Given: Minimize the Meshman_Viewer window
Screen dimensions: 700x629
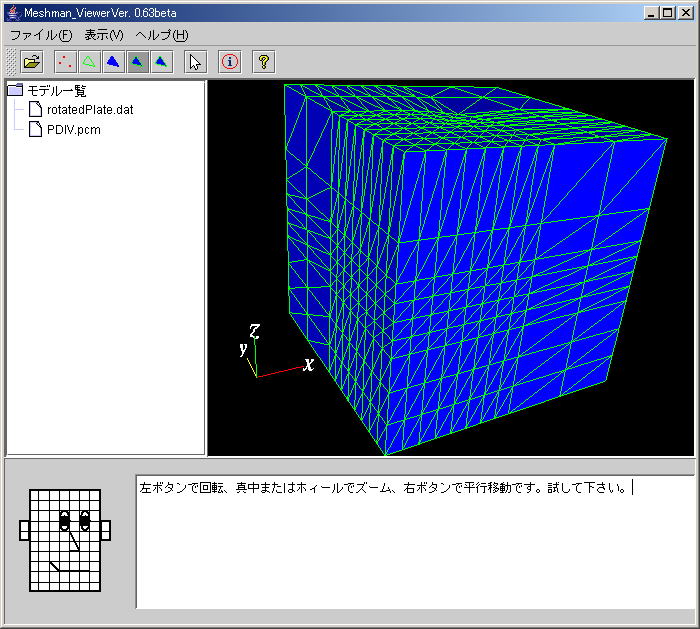Looking at the screenshot, I should click(x=651, y=12).
